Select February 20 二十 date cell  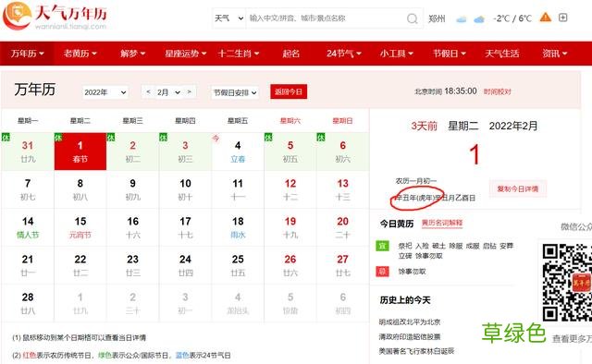click(343, 227)
